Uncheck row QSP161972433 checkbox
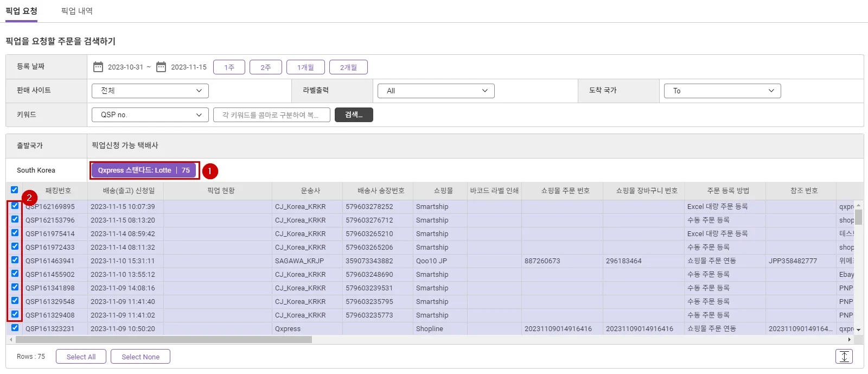868x374 pixels. pyautogui.click(x=15, y=246)
